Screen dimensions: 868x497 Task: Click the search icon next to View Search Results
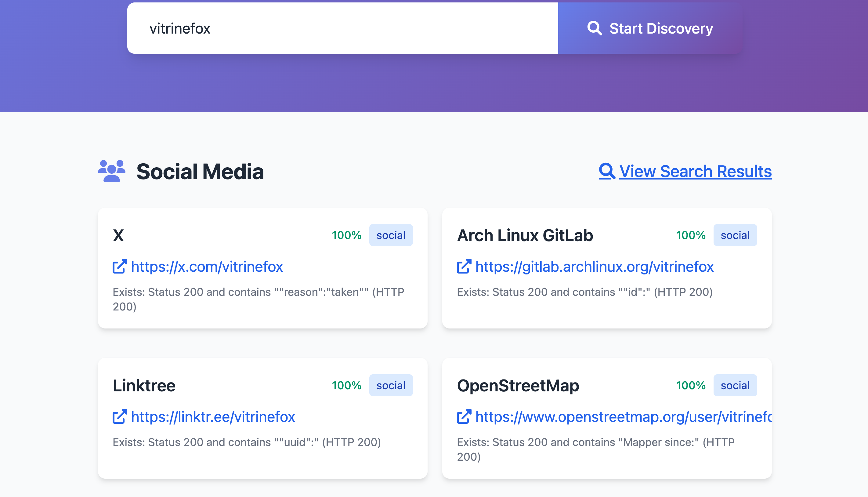(x=606, y=171)
